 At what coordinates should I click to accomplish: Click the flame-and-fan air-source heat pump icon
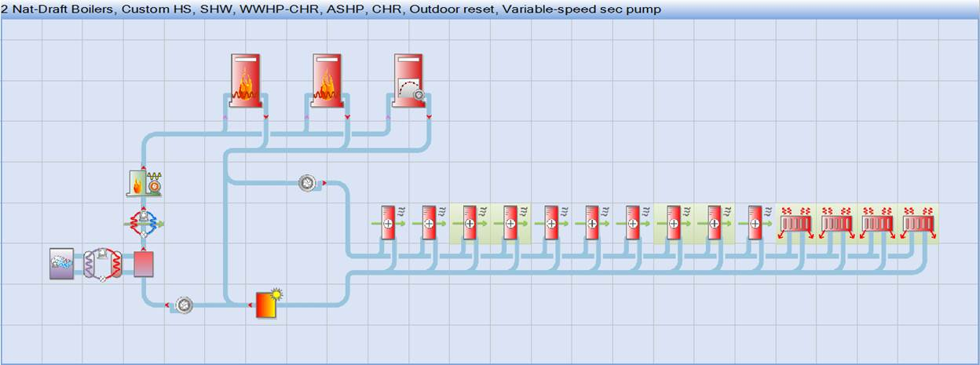[144, 183]
